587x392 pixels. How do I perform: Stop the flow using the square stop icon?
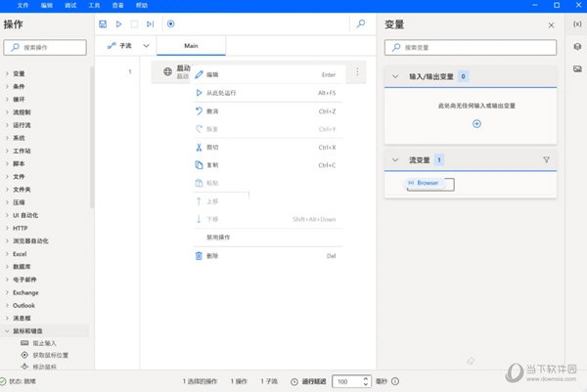point(134,23)
